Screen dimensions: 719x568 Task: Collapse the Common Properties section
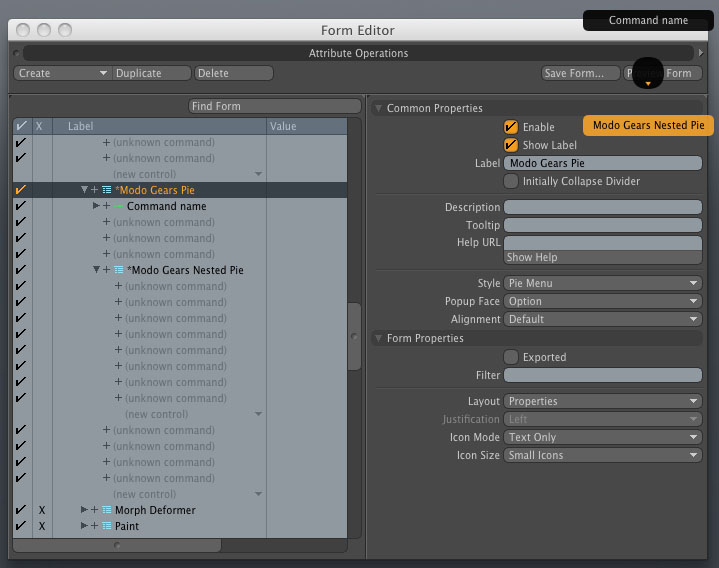(x=378, y=108)
